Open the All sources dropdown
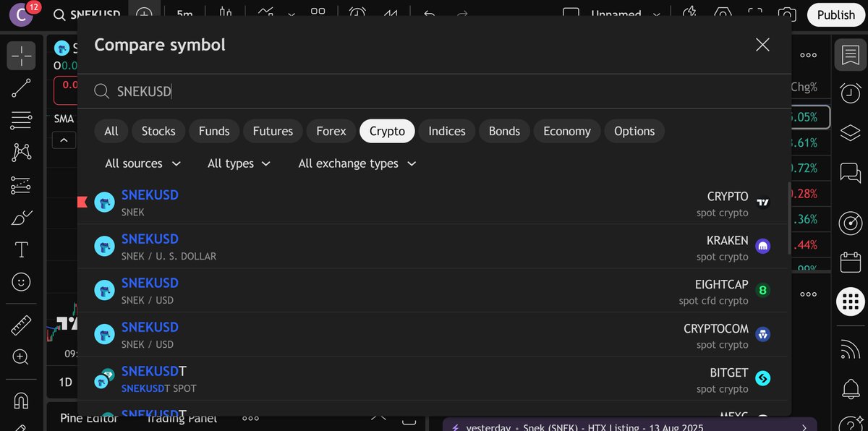The image size is (868, 431). point(142,163)
